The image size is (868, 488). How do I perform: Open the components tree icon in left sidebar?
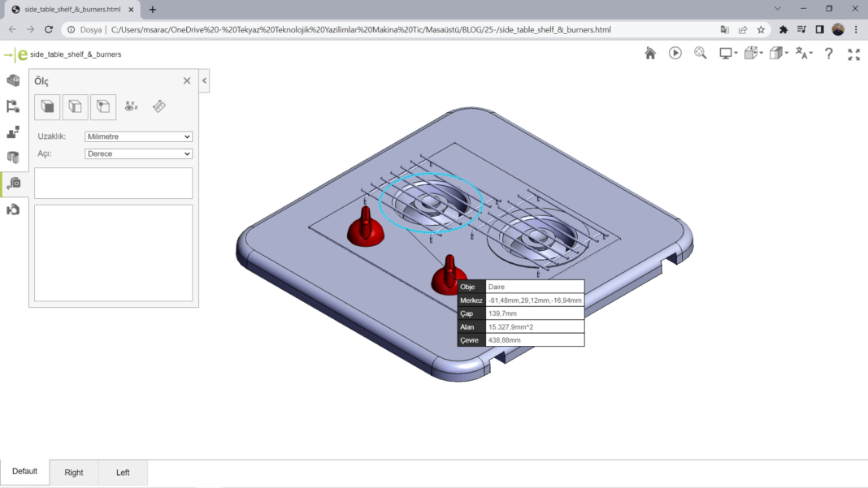[x=13, y=106]
